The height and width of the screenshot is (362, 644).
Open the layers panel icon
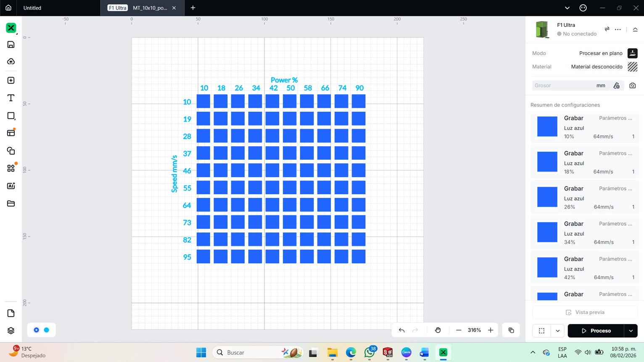point(11,330)
